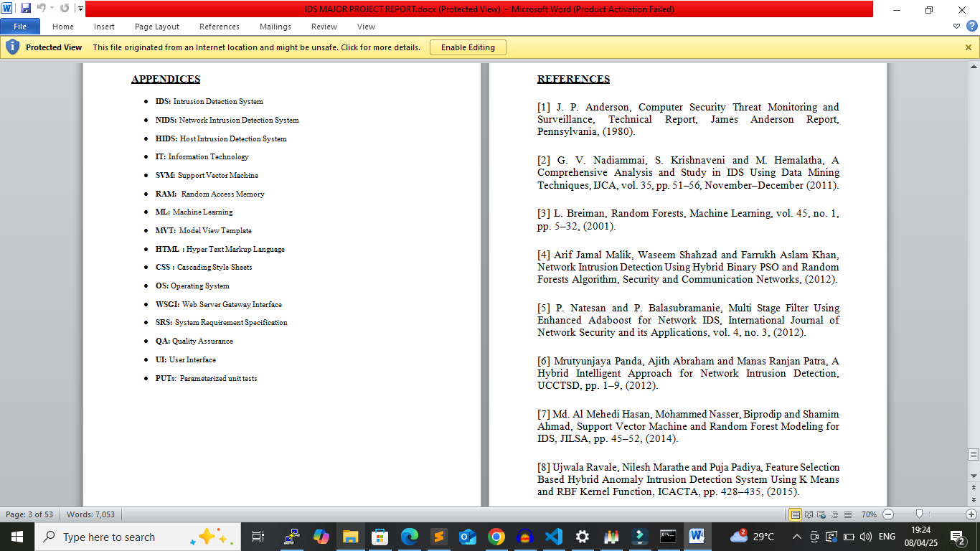Image resolution: width=980 pixels, height=551 pixels.
Task: Click the Redo icon in title bar
Action: (x=65, y=9)
